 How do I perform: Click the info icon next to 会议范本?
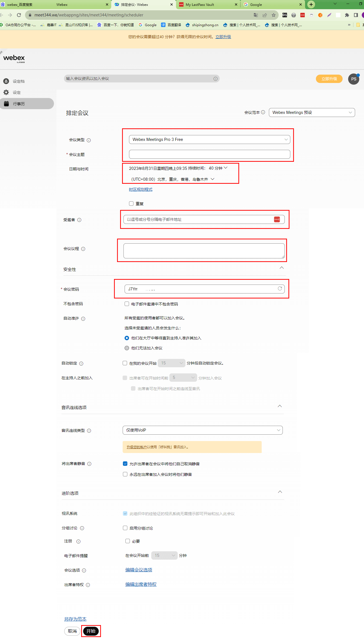tap(263, 112)
